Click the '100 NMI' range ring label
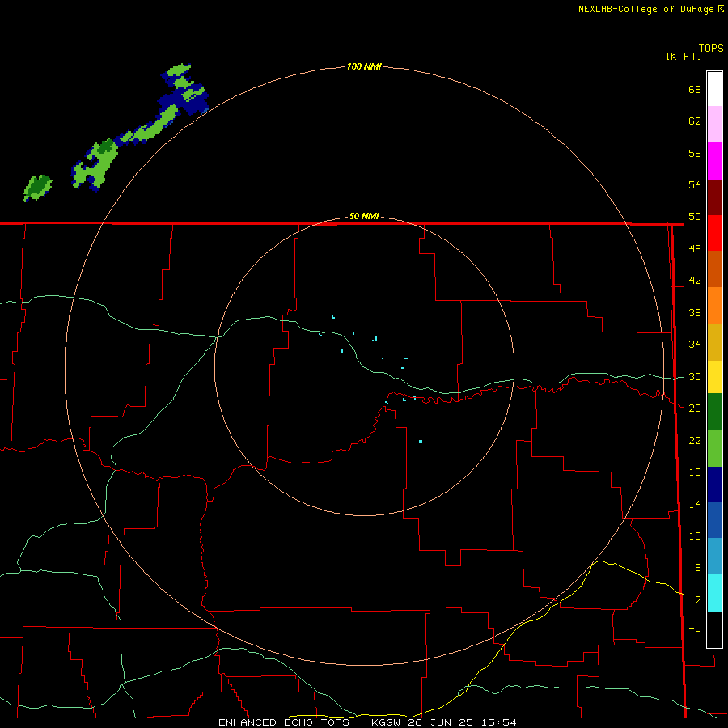This screenshot has height=728, width=728. tap(364, 66)
